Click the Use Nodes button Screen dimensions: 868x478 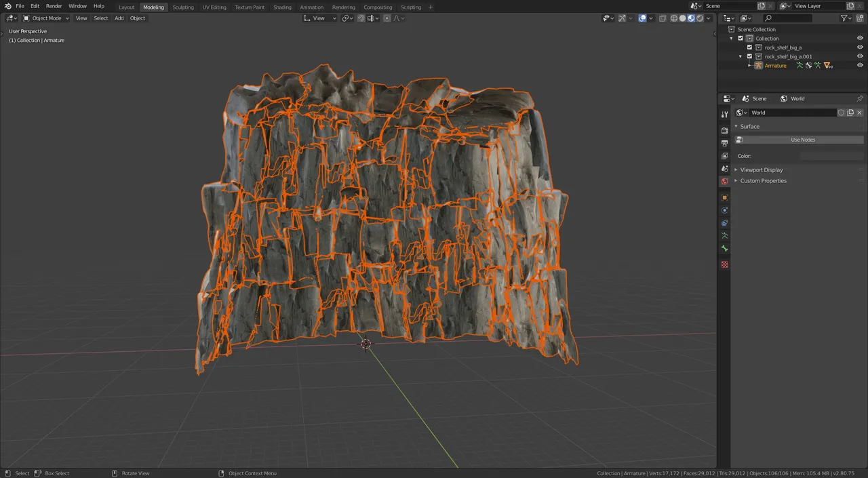pos(800,140)
